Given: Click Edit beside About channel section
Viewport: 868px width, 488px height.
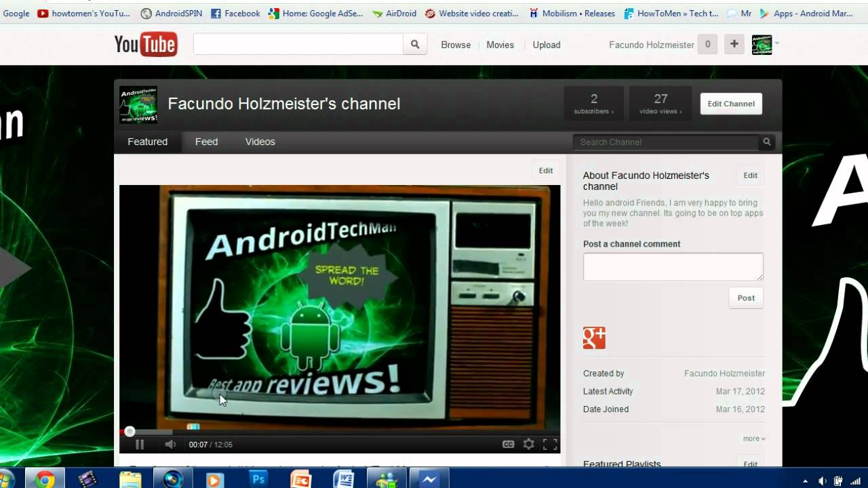Looking at the screenshot, I should tap(750, 176).
